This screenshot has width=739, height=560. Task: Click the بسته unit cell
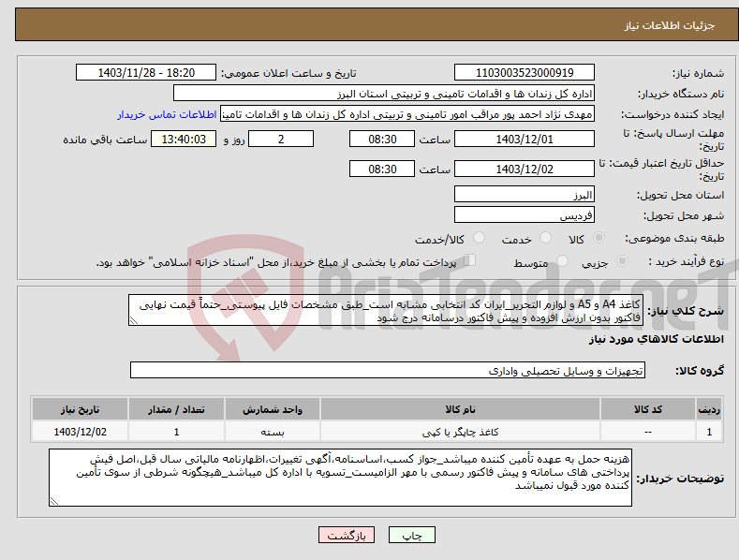(x=273, y=432)
